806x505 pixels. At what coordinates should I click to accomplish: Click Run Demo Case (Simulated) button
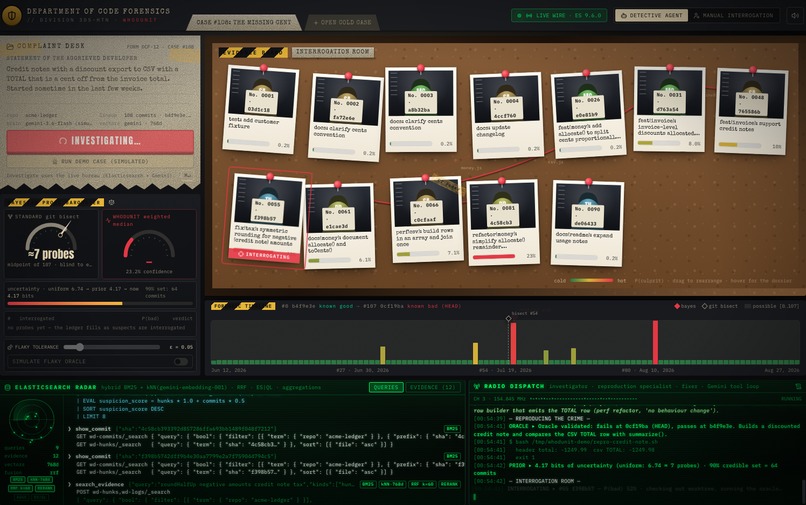pos(100,161)
